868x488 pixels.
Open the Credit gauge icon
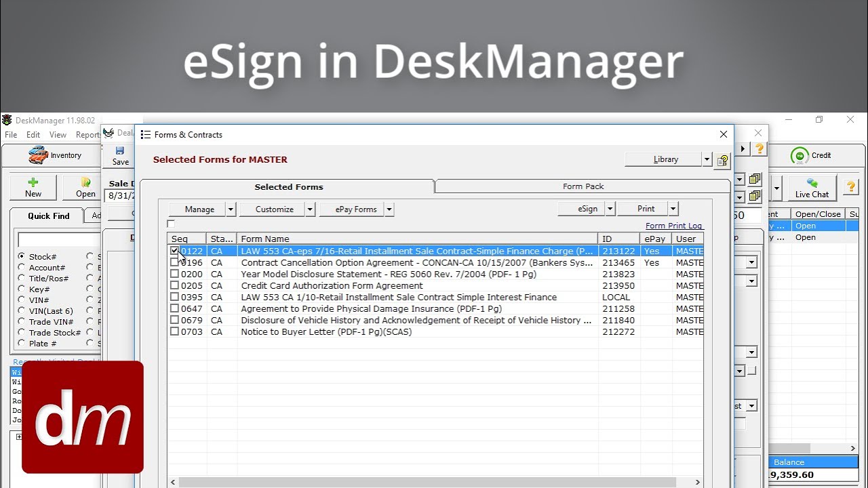click(800, 155)
